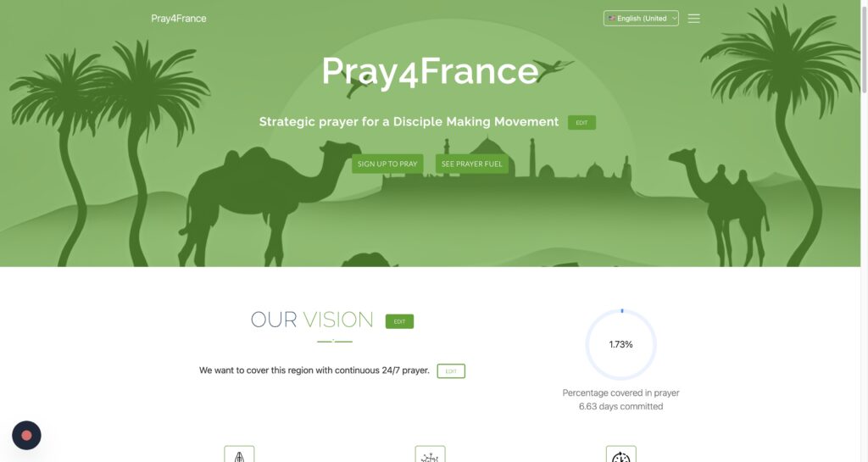Click the praying hands icon

(239, 454)
